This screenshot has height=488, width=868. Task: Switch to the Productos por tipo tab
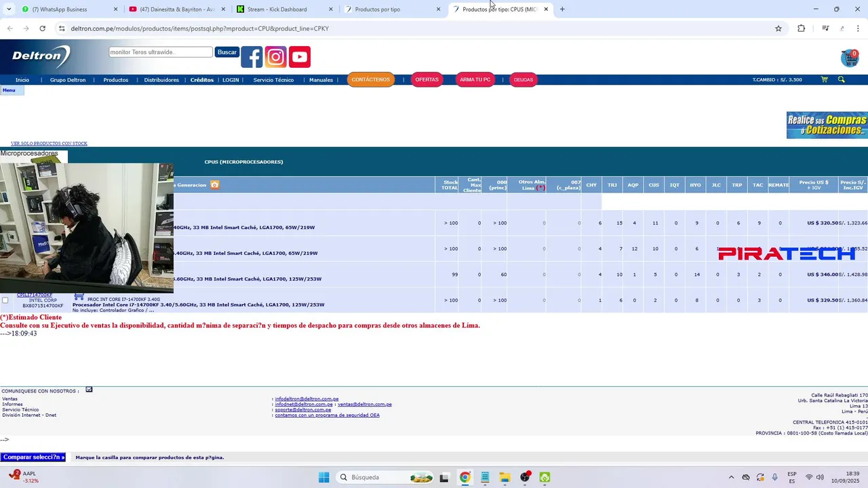coord(393,9)
